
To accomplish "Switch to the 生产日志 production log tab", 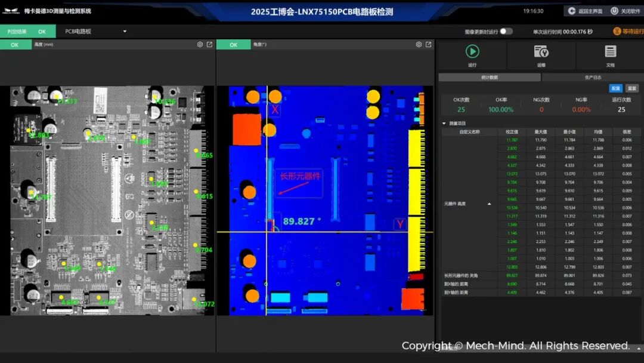I will click(x=593, y=78).
